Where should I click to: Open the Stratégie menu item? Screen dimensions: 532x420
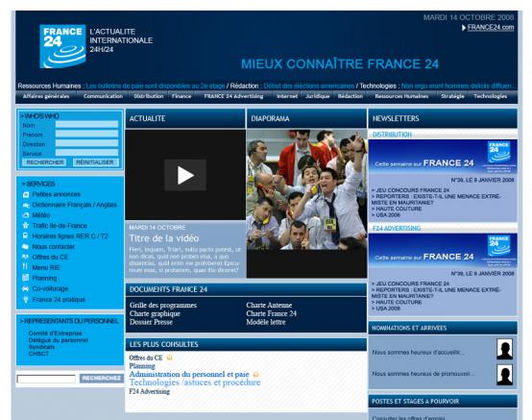452,96
